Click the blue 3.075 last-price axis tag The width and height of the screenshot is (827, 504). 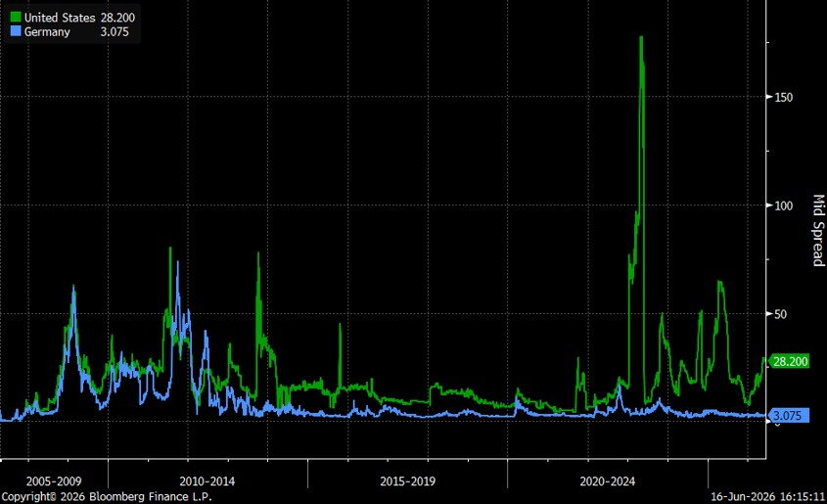tap(788, 415)
